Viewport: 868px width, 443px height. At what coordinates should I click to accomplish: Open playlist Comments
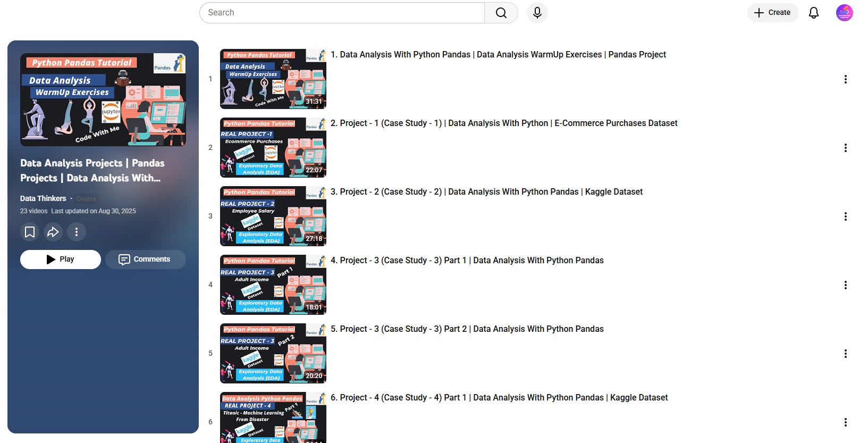pos(146,260)
